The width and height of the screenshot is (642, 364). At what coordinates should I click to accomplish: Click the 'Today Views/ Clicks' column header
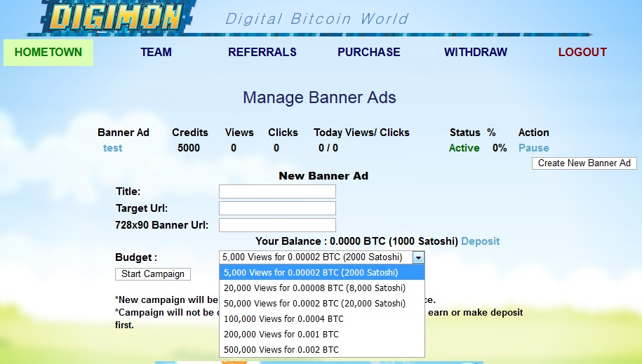tap(361, 133)
